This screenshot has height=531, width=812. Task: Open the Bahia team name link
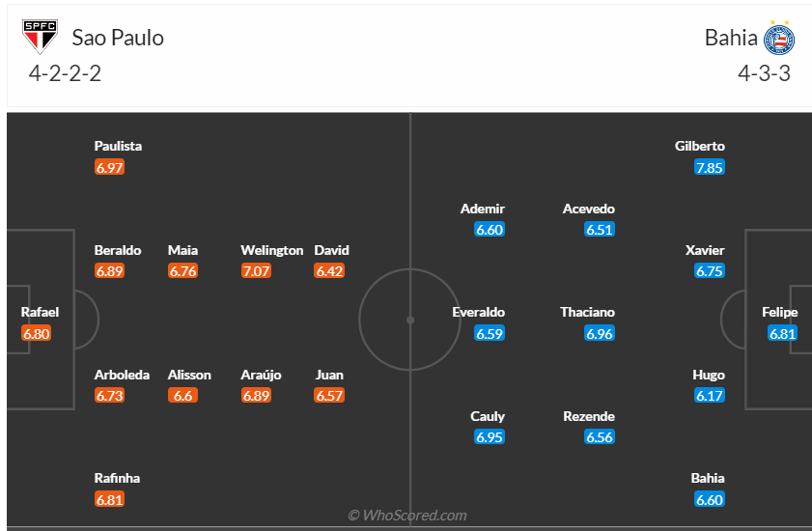[731, 38]
